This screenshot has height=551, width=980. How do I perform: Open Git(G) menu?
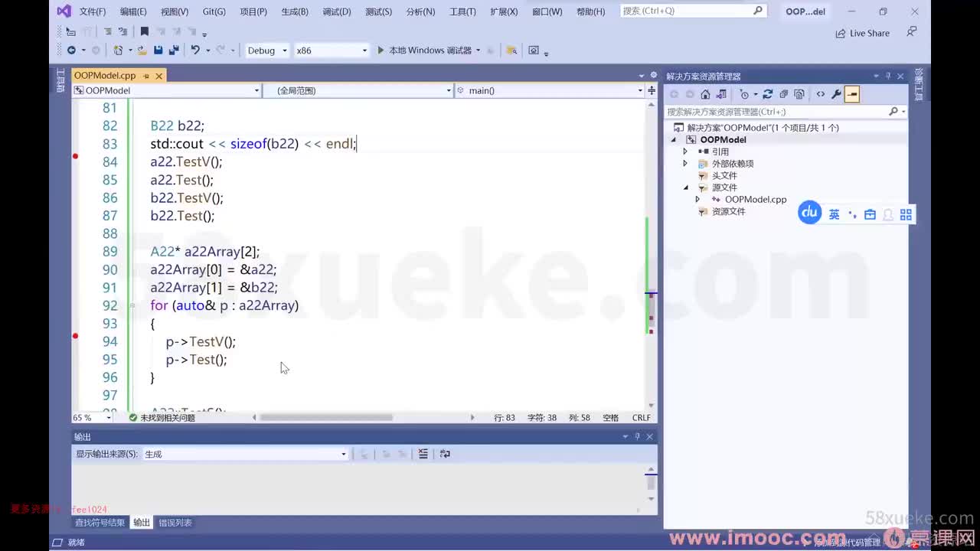click(214, 11)
